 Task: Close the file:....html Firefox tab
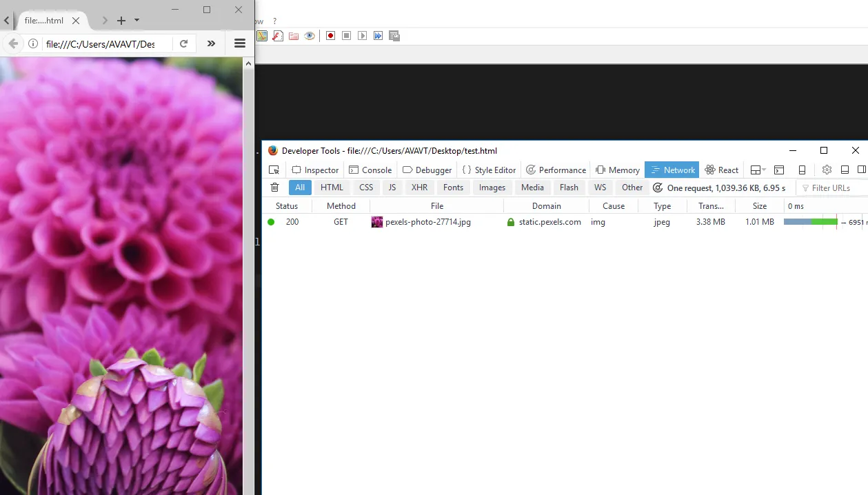tap(76, 21)
